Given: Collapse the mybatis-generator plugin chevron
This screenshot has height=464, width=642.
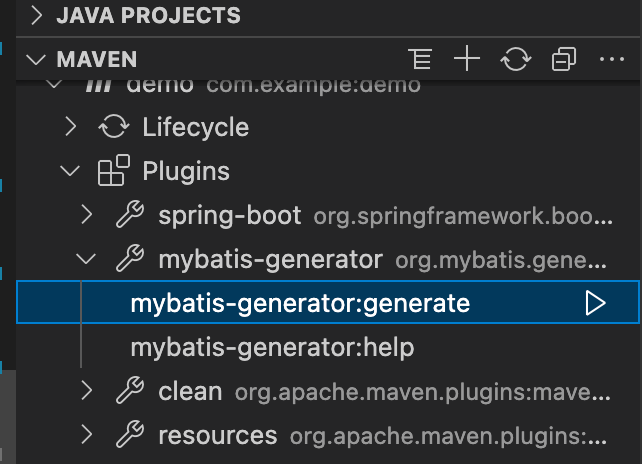Looking at the screenshot, I should (86, 259).
